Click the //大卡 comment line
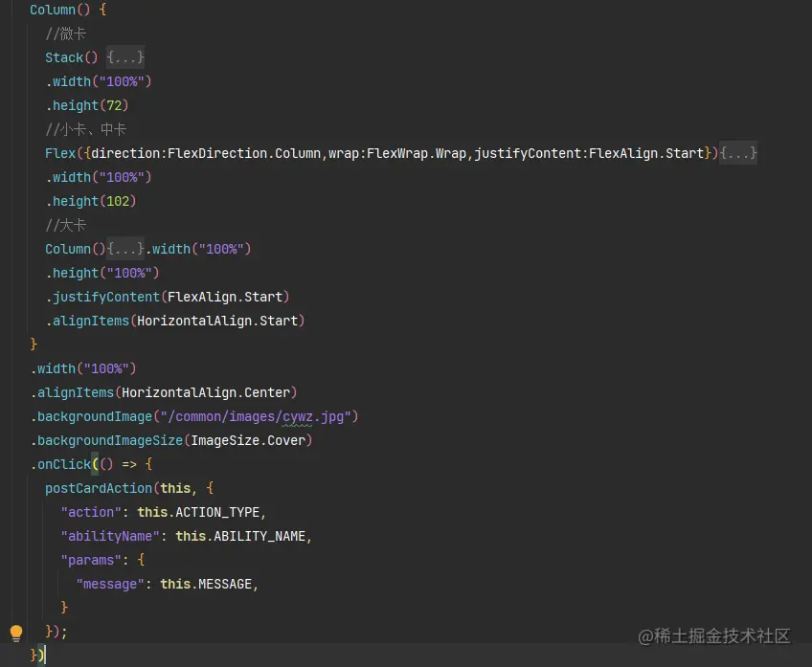The width and height of the screenshot is (812, 667). [66, 225]
